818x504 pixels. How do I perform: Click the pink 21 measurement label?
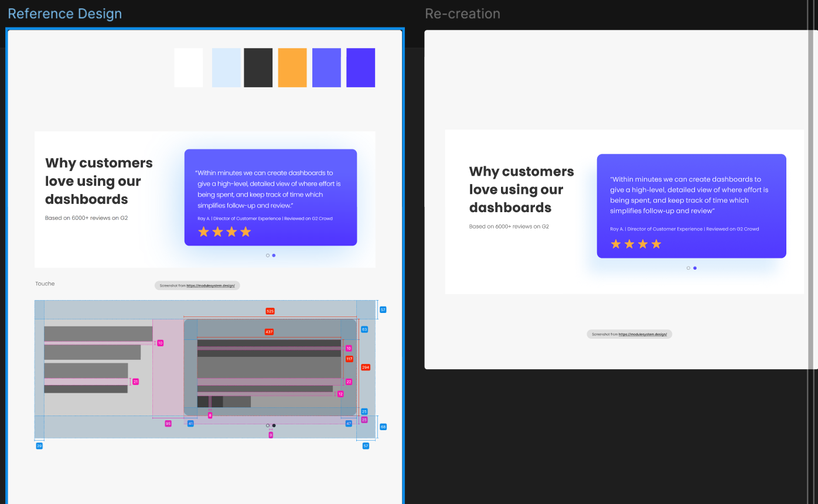pyautogui.click(x=135, y=382)
